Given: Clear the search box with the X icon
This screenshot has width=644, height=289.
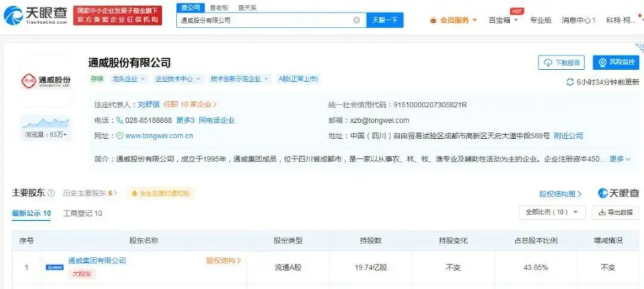Looking at the screenshot, I should tap(356, 20).
